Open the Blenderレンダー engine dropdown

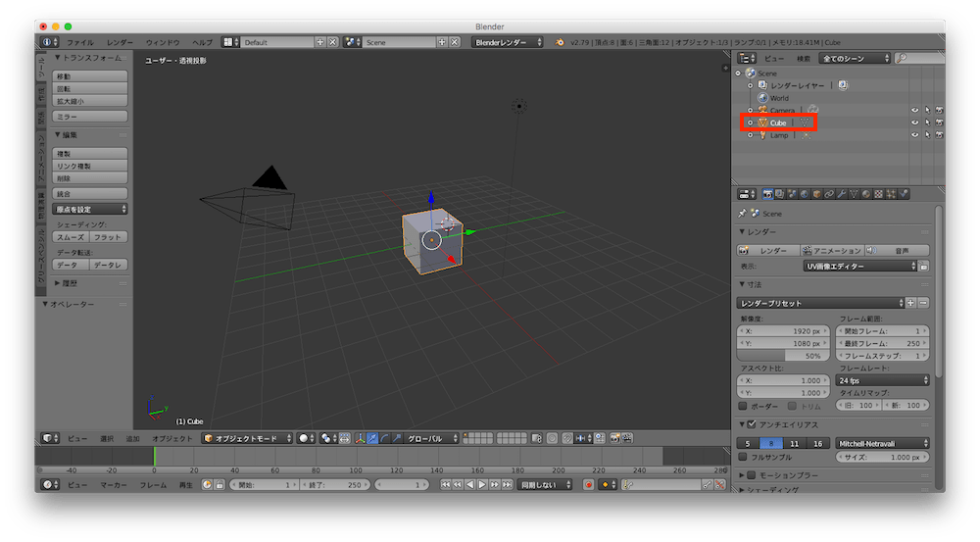coord(508,42)
